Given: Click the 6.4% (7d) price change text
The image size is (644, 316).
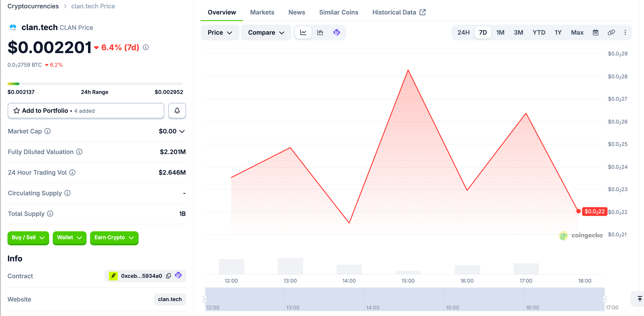Looking at the screenshot, I should [x=120, y=47].
